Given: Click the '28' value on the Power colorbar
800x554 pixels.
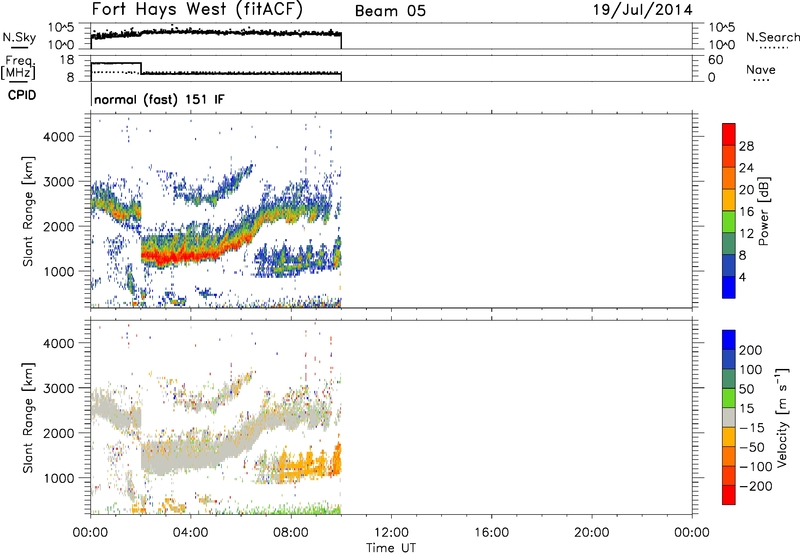Looking at the screenshot, I should (746, 146).
